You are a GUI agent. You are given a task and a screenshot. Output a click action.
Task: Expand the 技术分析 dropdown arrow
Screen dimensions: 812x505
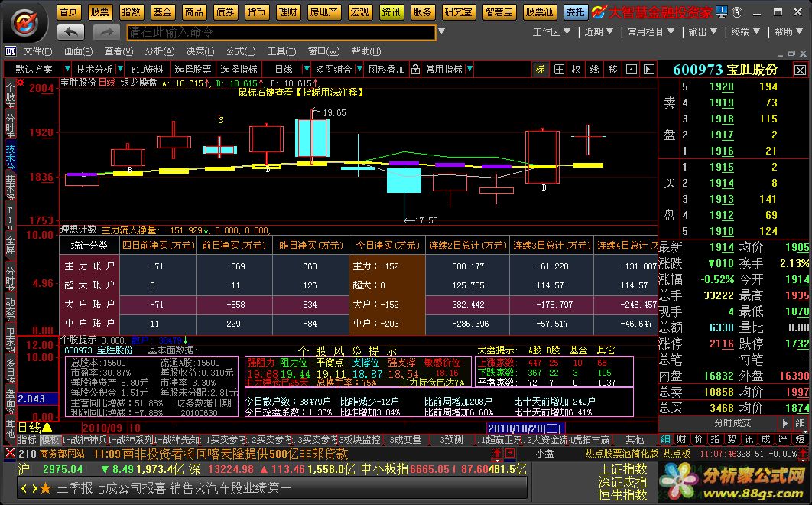click(x=120, y=69)
